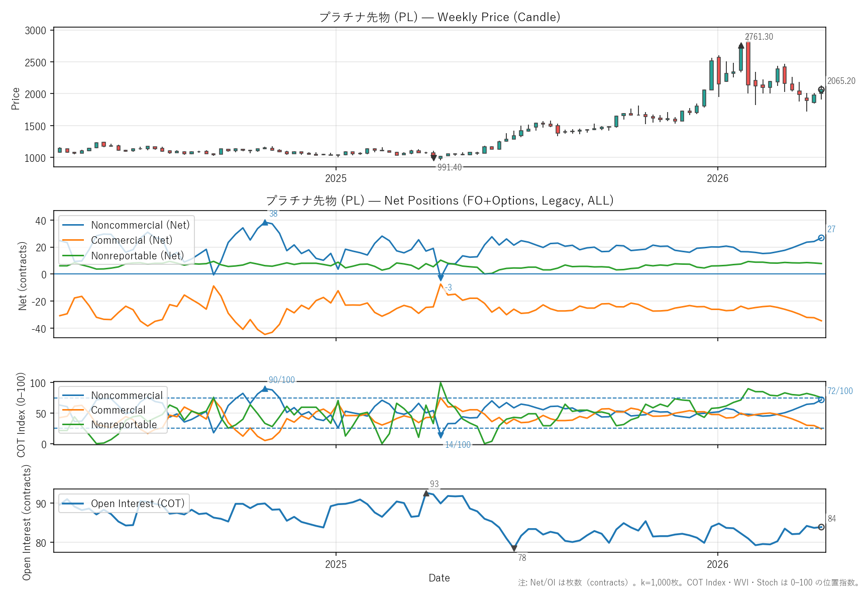Click the 2026 label on bottom date axis

pos(717,564)
